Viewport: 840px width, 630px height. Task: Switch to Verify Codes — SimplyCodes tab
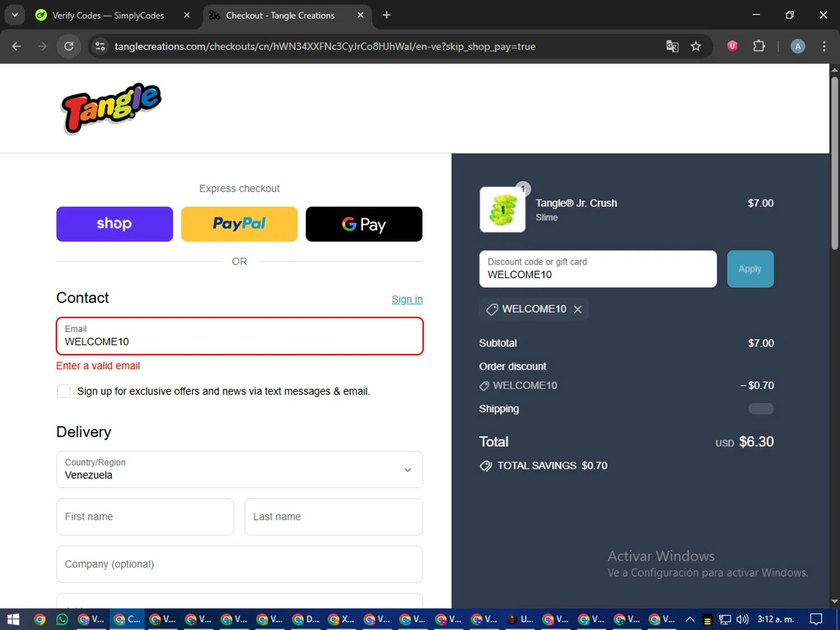coord(108,15)
